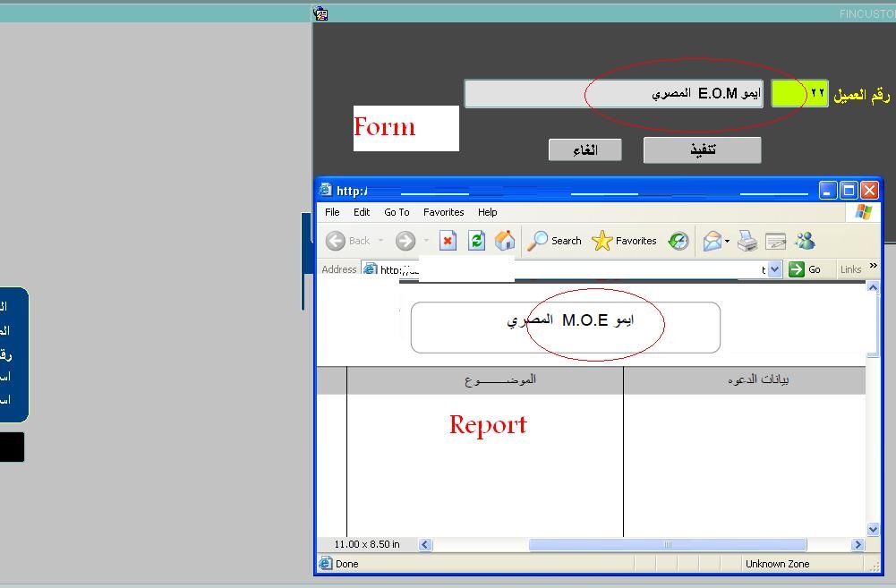Click the Edit page icon

(775, 241)
